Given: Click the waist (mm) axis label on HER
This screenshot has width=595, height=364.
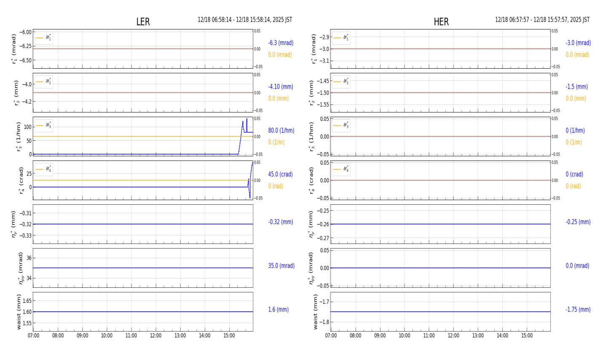Looking at the screenshot, I should (315, 312).
